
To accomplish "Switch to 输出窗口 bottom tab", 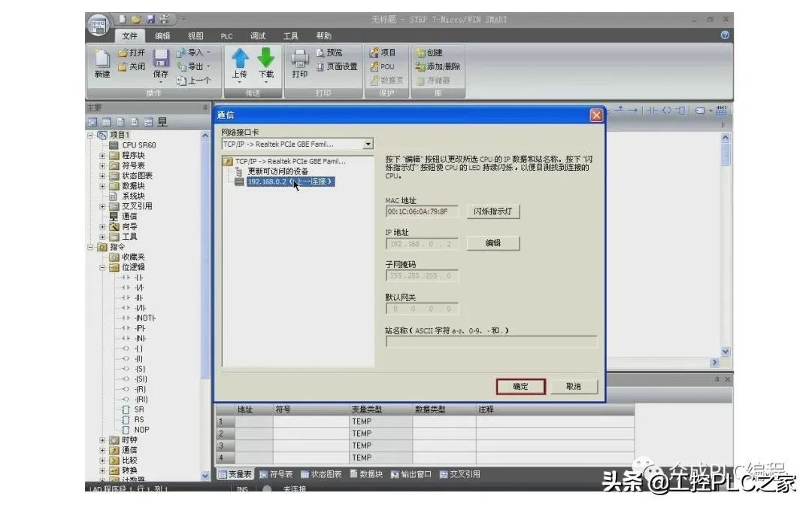I will 411,474.
